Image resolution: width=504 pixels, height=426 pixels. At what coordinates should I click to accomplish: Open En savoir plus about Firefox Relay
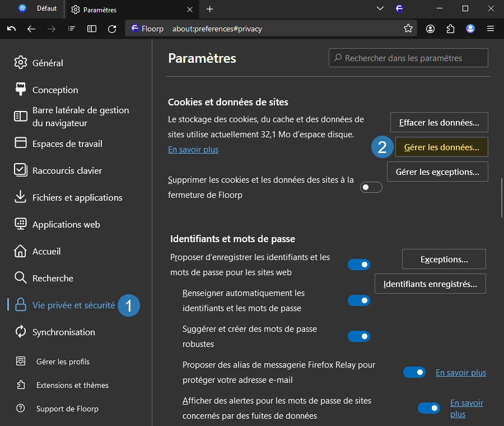coord(461,373)
